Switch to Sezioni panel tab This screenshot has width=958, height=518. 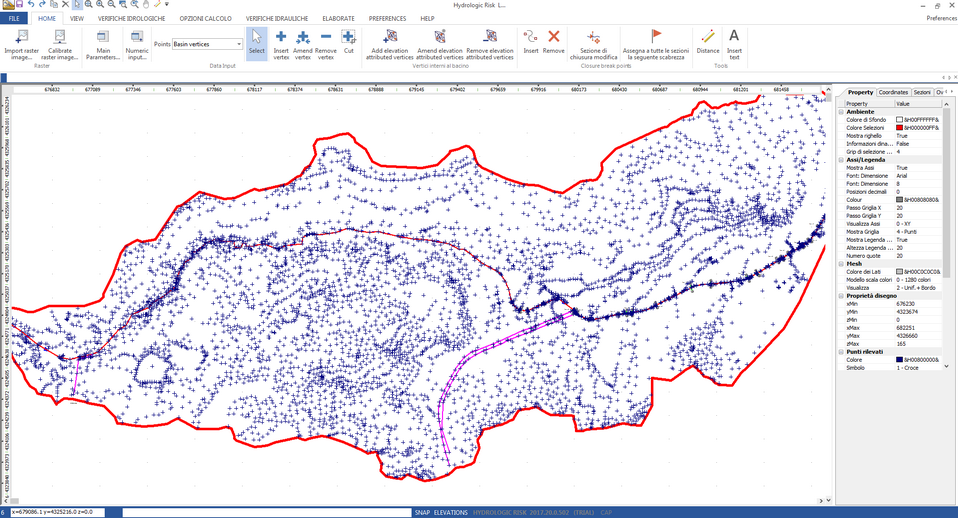921,92
